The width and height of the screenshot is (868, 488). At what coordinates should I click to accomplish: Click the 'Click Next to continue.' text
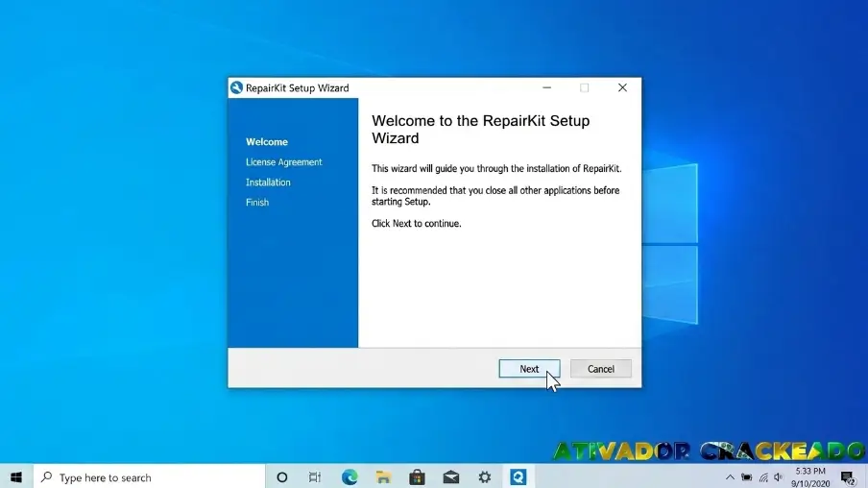(x=417, y=223)
